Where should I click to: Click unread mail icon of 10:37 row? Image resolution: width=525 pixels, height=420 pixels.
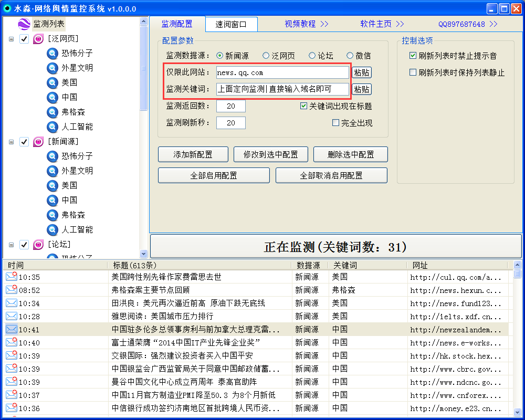click(x=12, y=395)
